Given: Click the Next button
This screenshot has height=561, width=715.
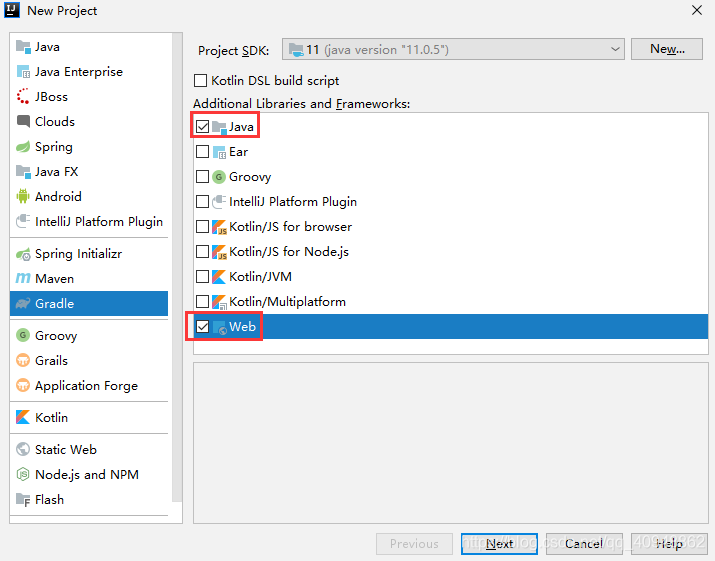Looking at the screenshot, I should [x=499, y=544].
